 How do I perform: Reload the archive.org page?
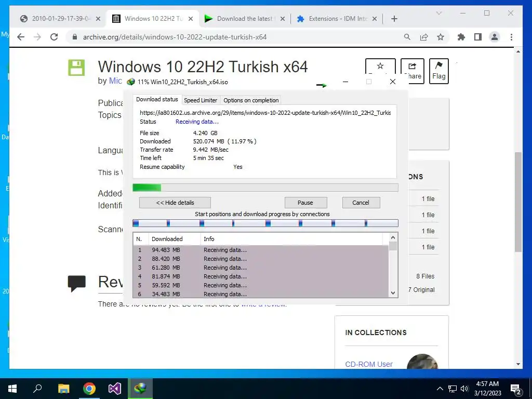coord(54,37)
